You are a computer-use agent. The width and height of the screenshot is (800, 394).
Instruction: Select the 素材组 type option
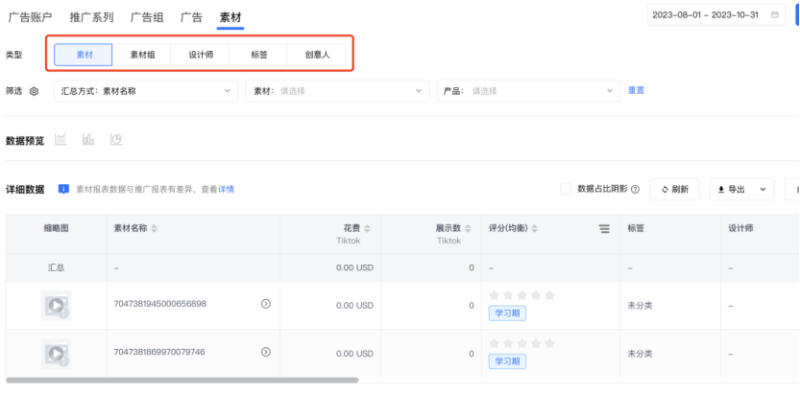coord(142,55)
